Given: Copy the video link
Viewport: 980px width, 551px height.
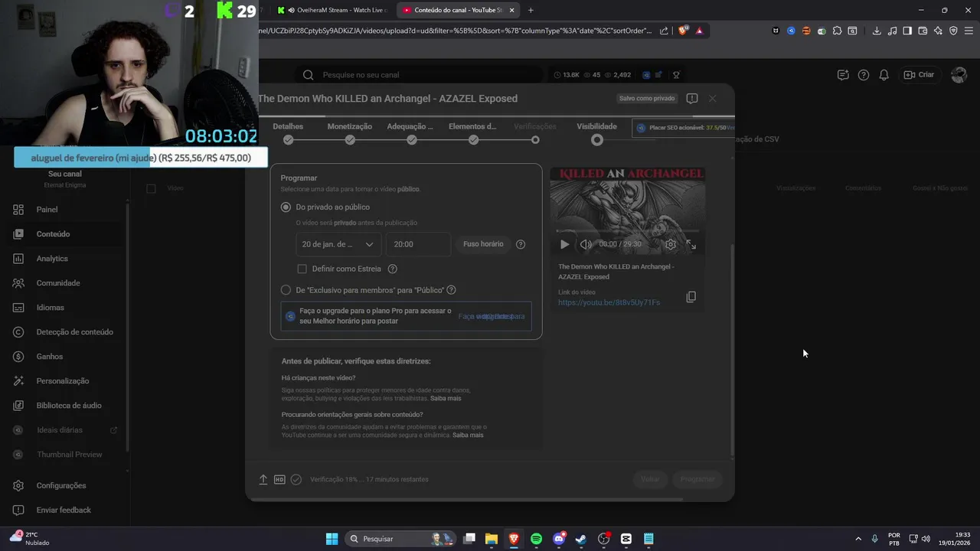Looking at the screenshot, I should [x=691, y=297].
